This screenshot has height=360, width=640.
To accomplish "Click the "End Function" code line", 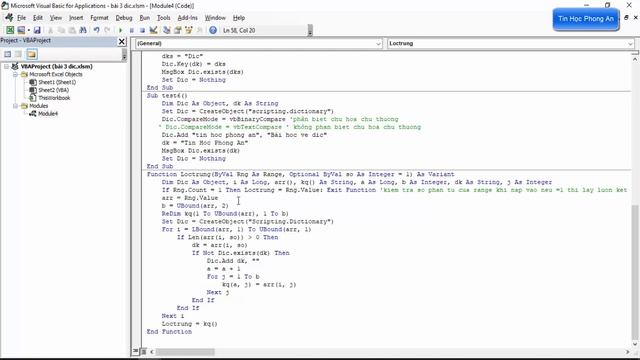I will 169,332.
